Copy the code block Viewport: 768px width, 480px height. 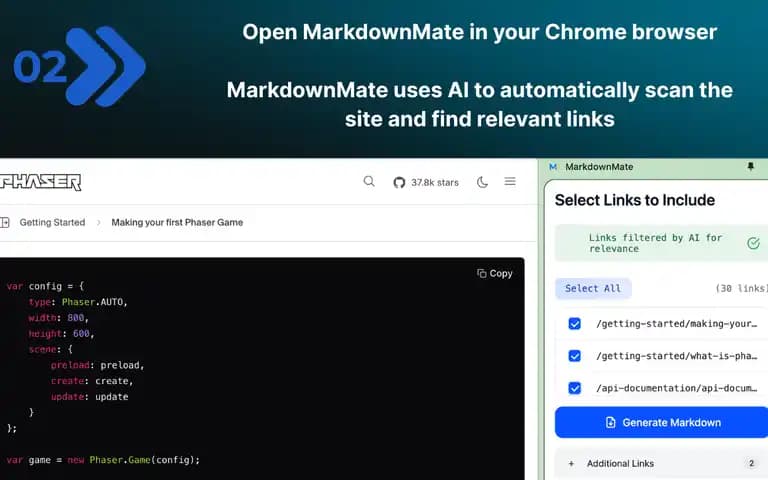pos(495,273)
